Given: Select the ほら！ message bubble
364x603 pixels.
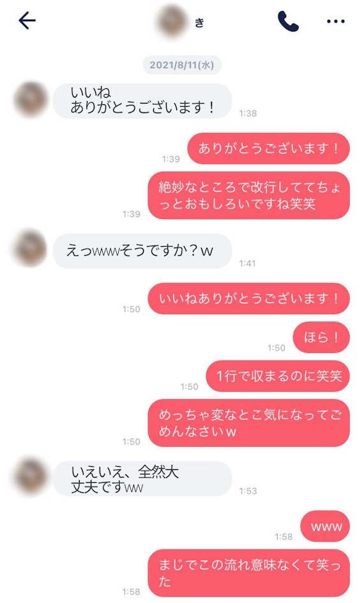Looking at the screenshot, I should tap(321, 337).
